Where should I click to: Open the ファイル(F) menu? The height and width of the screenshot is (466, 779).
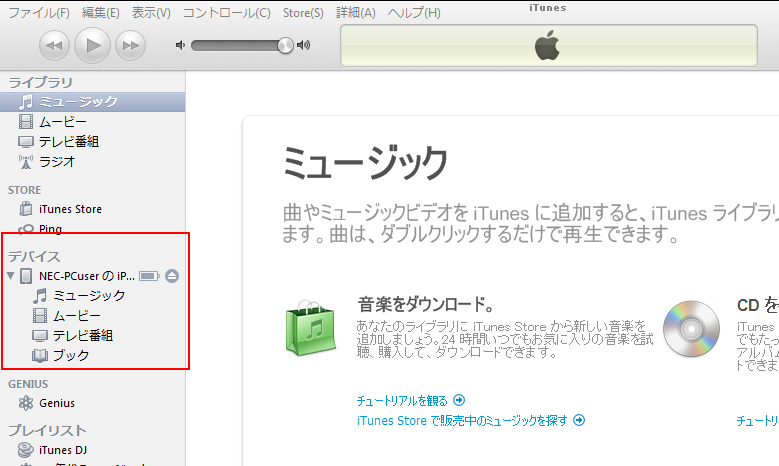39,13
